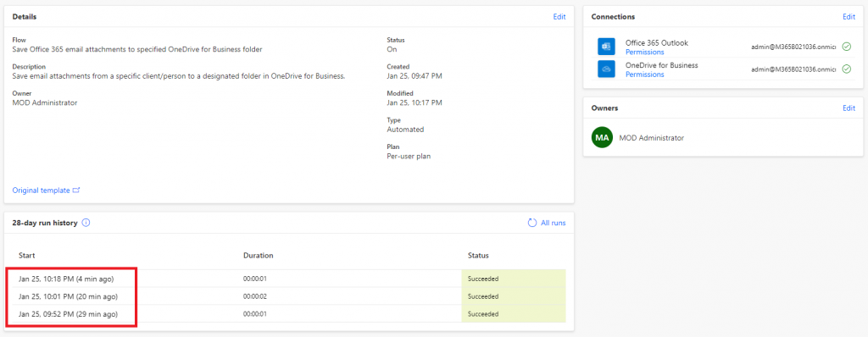This screenshot has height=337, width=868.
Task: Click the Succeeded status of the 10:18 PM run
Action: [514, 279]
